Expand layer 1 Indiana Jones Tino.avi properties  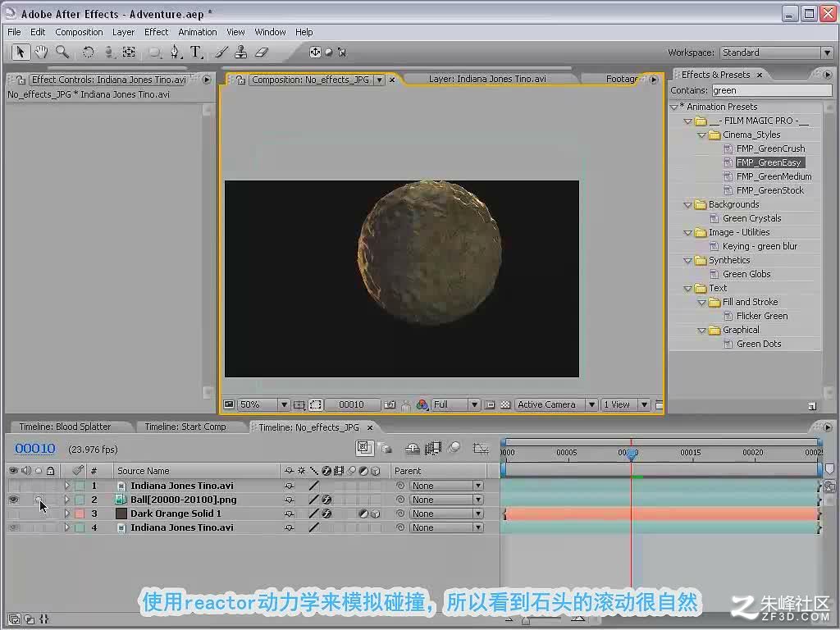[x=67, y=486]
